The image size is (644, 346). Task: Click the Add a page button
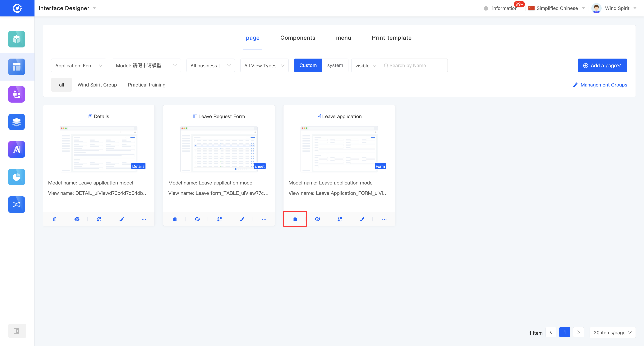point(602,65)
